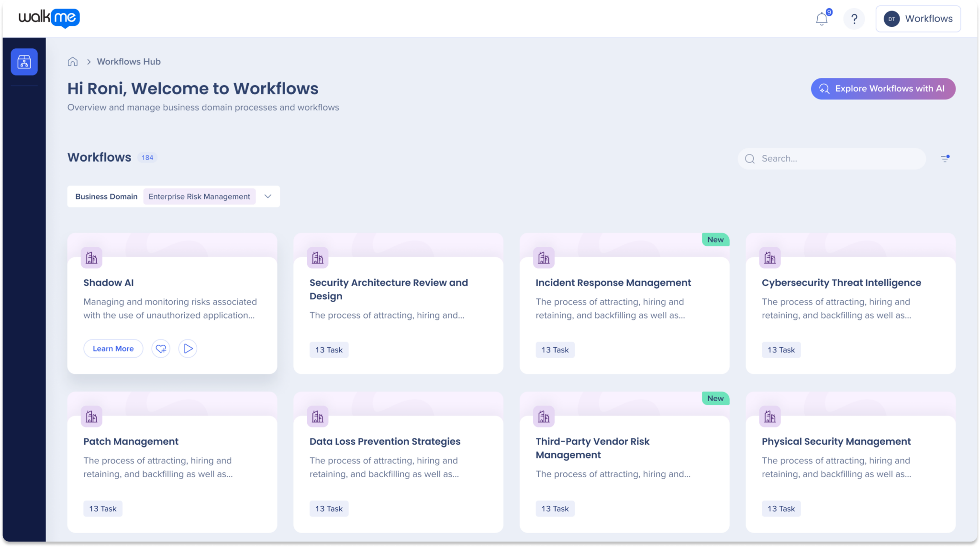Click the home breadcrumb icon
Viewport: 980px width, 547px height.
73,61
